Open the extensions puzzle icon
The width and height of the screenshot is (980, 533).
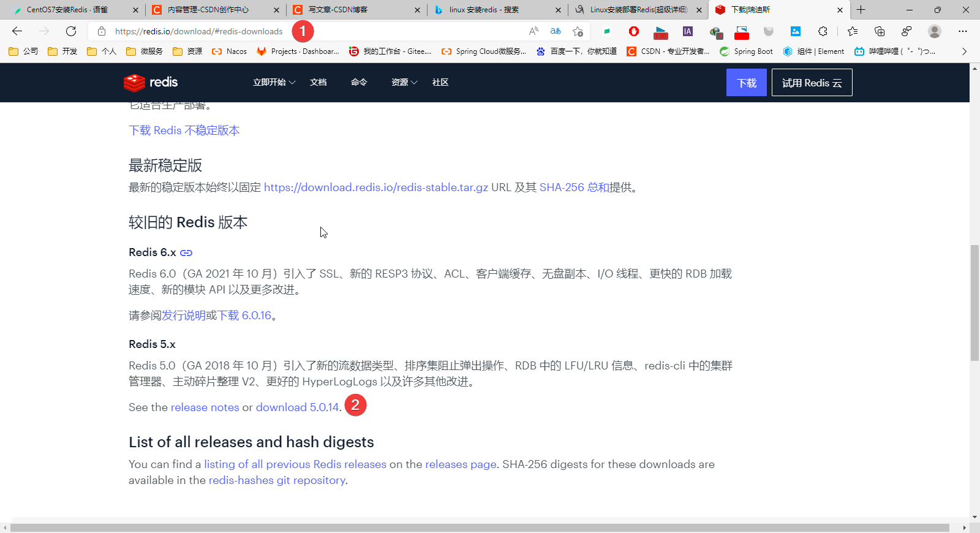[x=823, y=31]
